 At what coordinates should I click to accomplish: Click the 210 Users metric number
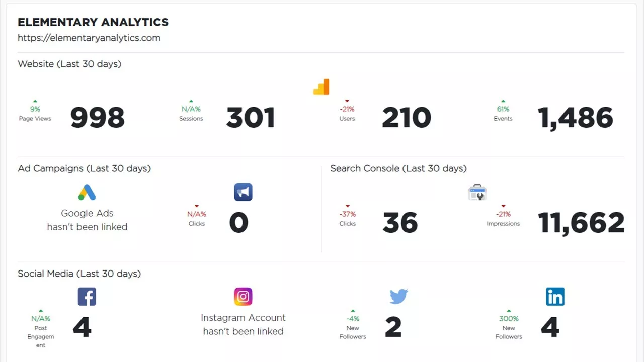coord(406,118)
